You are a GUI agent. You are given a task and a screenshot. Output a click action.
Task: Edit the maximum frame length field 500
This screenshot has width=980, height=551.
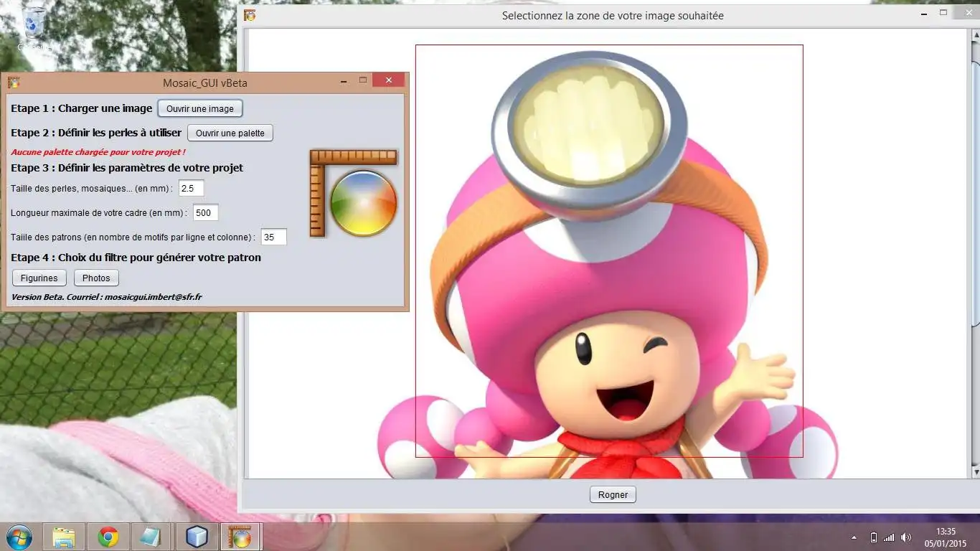tap(205, 212)
